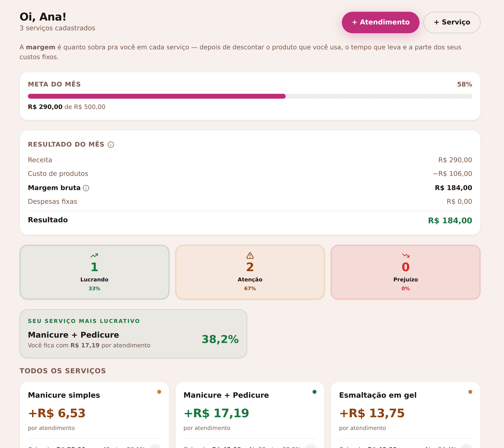Click the +R$ 13,75 value
Screen dimensions: 504x448
(372, 413)
